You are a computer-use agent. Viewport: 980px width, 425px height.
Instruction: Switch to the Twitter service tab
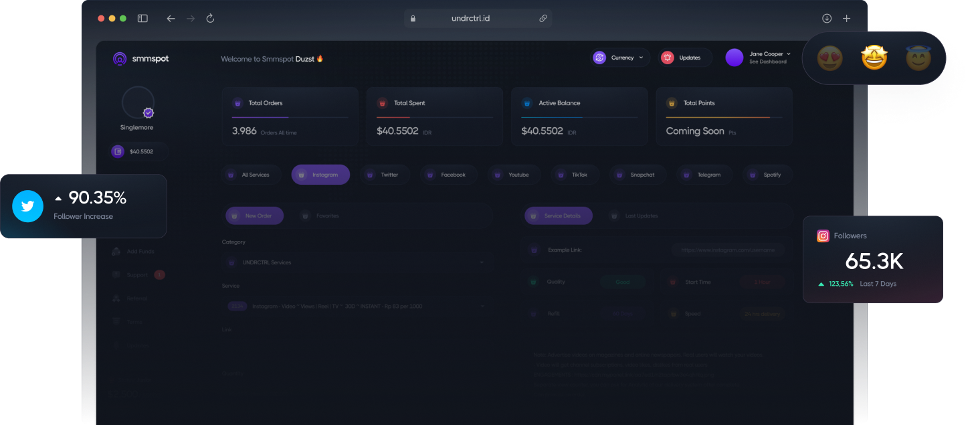click(385, 175)
